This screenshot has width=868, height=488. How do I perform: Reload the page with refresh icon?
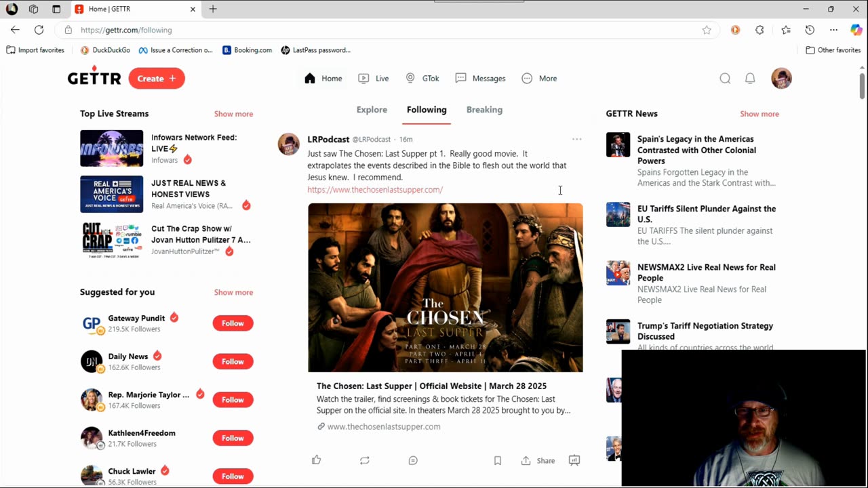(x=39, y=30)
